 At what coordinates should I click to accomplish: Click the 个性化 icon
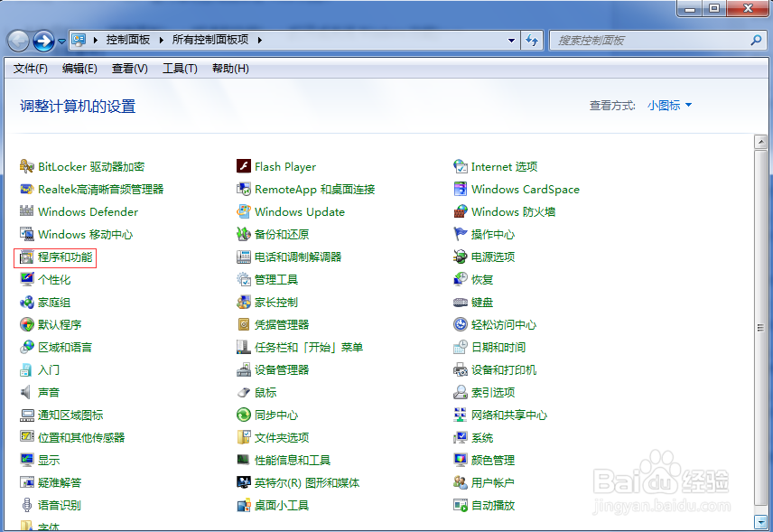tap(26, 280)
